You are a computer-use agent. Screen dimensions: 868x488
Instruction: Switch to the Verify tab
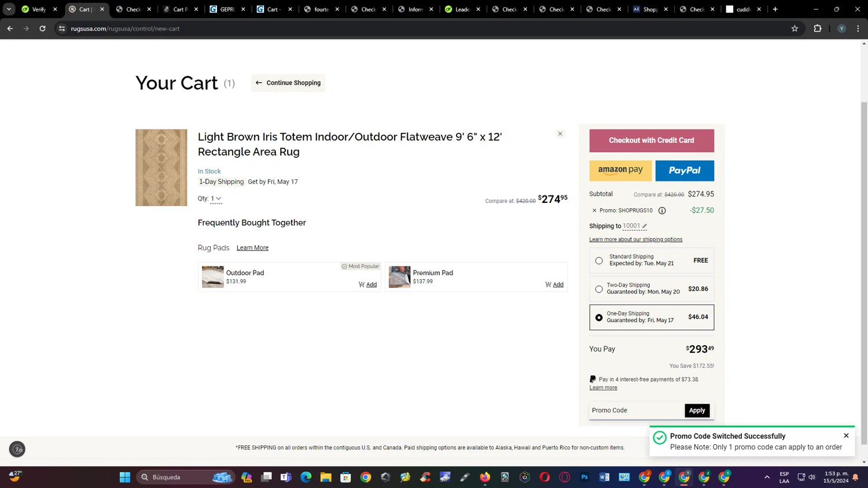[39, 9]
